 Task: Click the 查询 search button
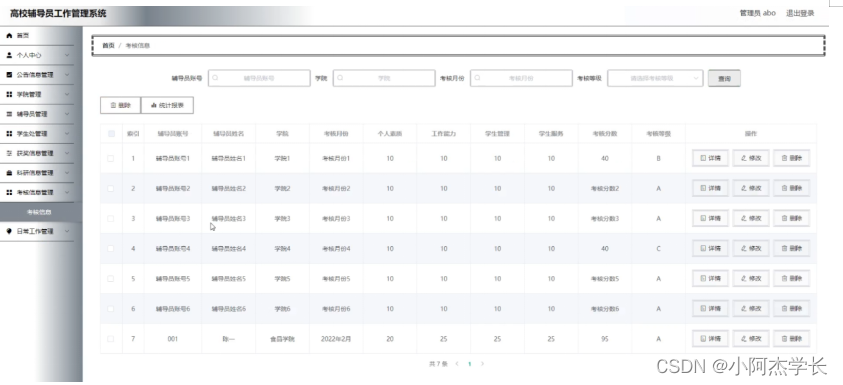click(x=724, y=79)
